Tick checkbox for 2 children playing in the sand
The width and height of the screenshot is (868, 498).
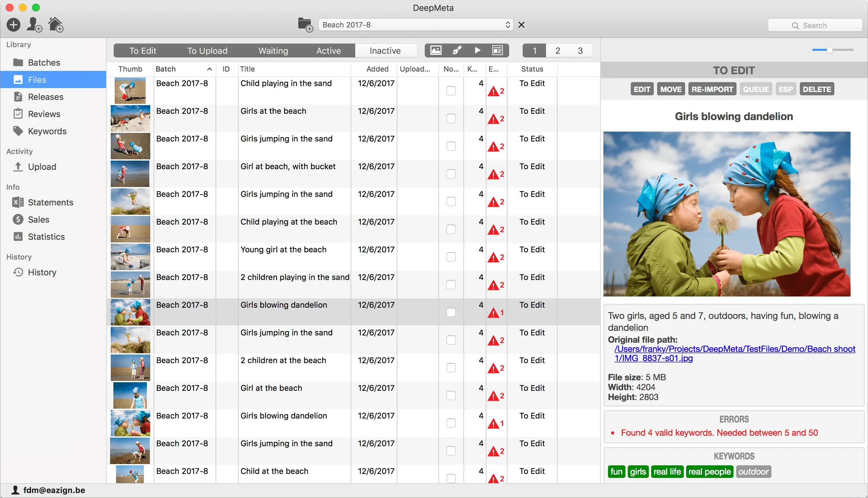point(451,285)
